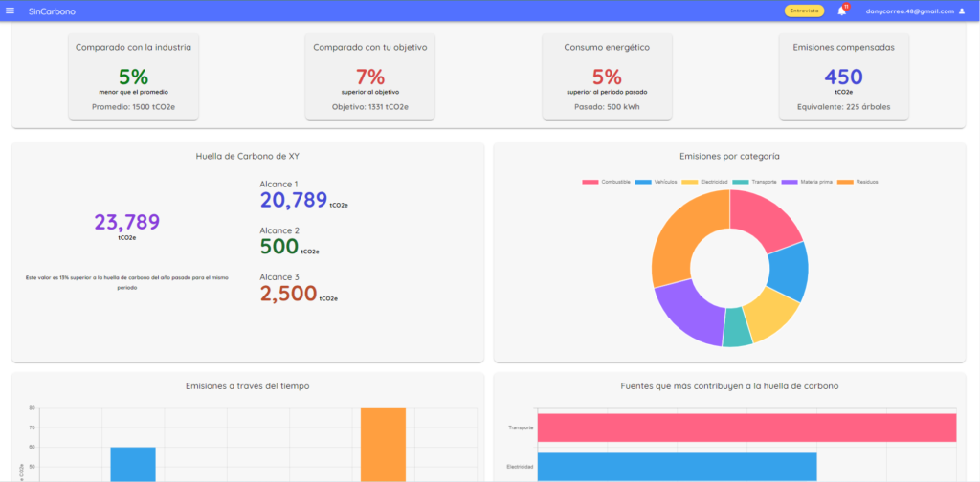The width and height of the screenshot is (980, 482).
Task: Click the orange bar in emissions timeline
Action: pyautogui.click(x=383, y=445)
